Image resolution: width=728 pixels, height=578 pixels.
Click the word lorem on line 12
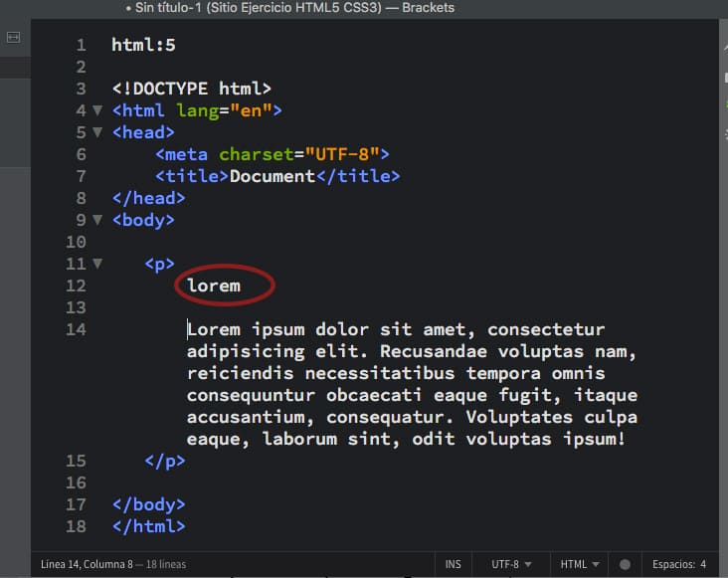click(214, 286)
